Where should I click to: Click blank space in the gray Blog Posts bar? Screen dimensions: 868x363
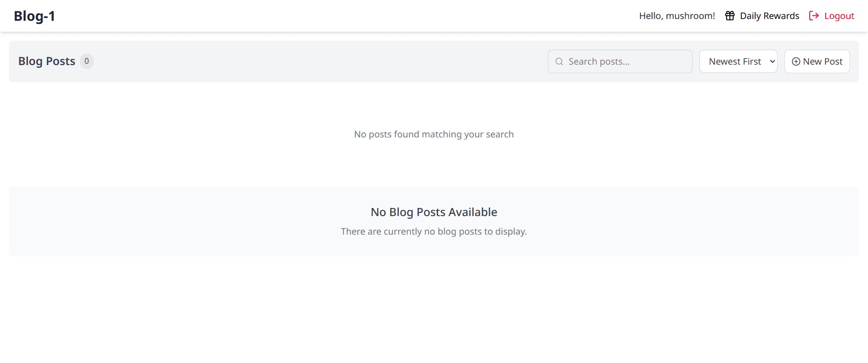[316, 61]
